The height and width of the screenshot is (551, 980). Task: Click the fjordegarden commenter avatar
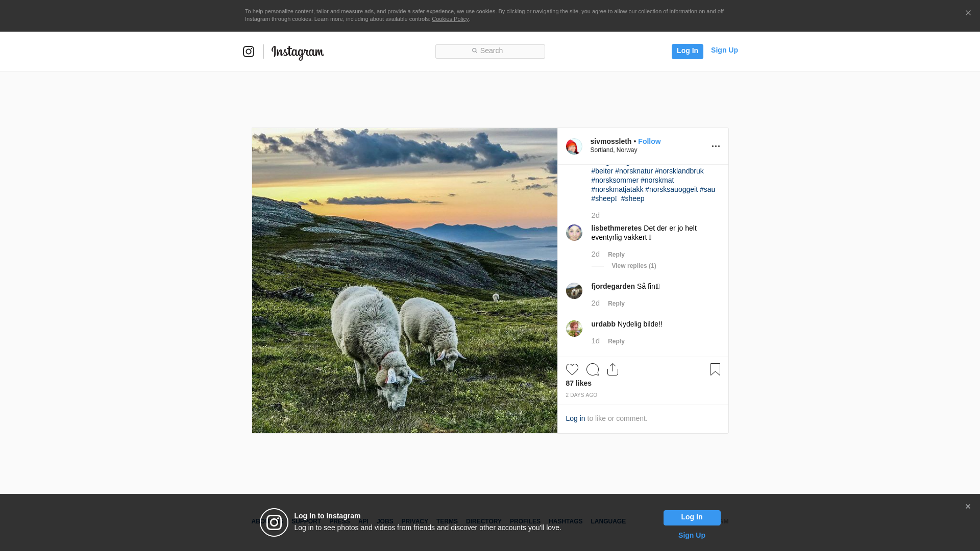click(574, 291)
